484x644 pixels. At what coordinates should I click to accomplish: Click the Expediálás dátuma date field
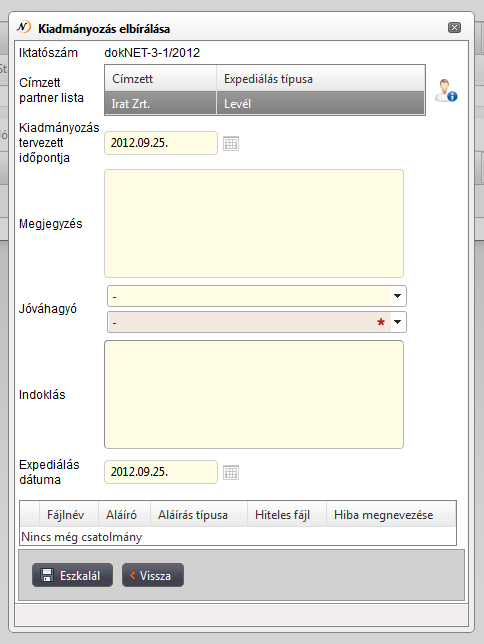[161, 472]
